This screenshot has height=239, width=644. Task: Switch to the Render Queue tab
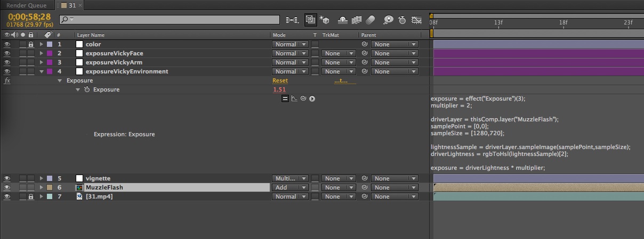pos(26,5)
